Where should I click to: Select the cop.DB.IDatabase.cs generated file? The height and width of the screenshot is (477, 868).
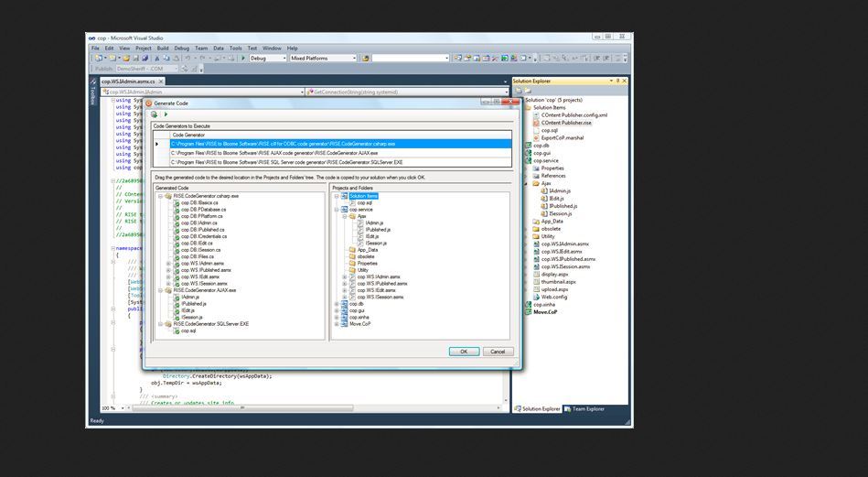tap(203, 209)
